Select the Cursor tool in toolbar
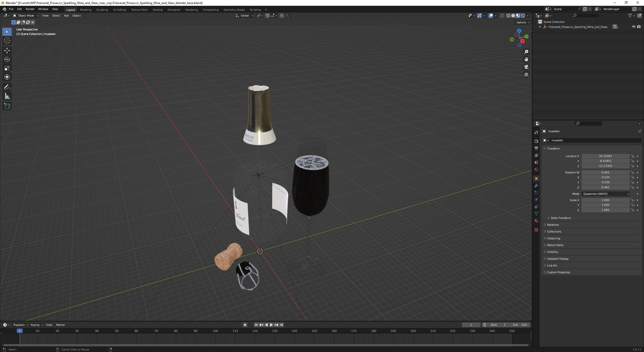 click(x=7, y=40)
